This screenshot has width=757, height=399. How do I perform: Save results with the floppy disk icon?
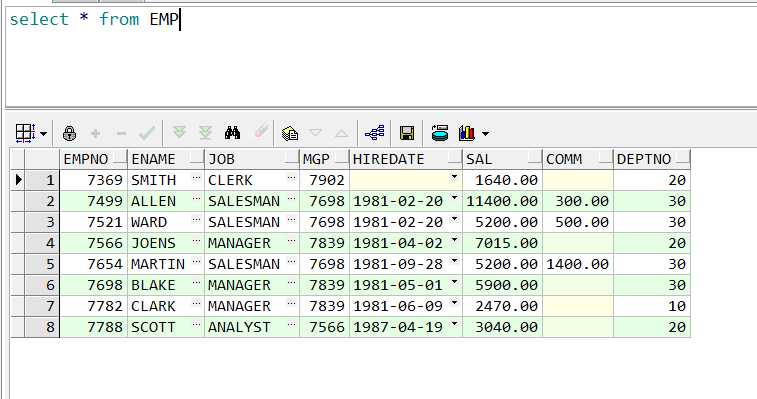407,133
